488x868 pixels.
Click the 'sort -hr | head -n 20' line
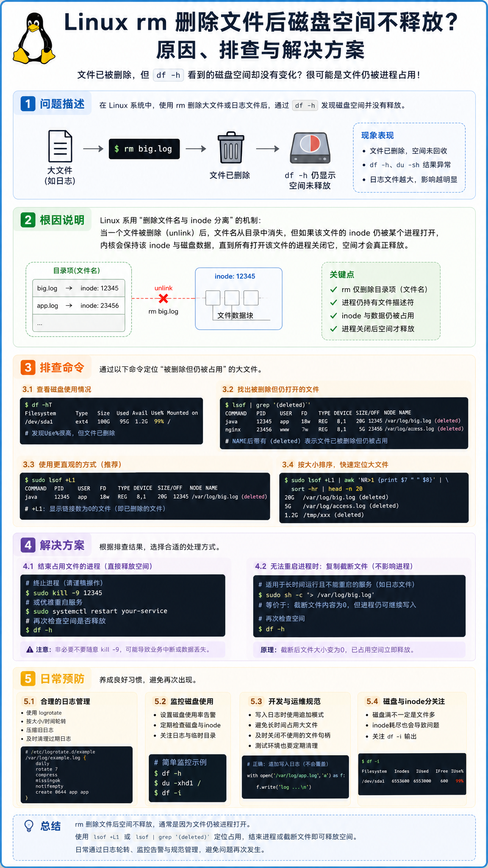click(327, 489)
